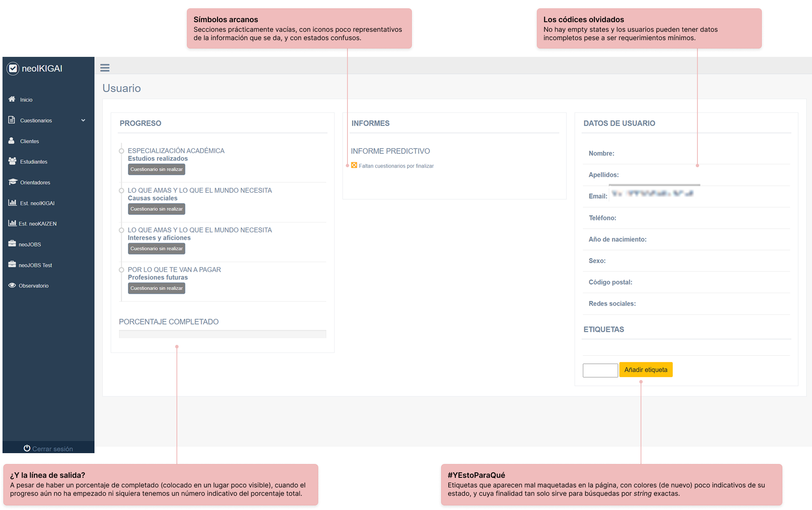Click the Inicio home icon
The height and width of the screenshot is (510, 812).
coord(12,99)
